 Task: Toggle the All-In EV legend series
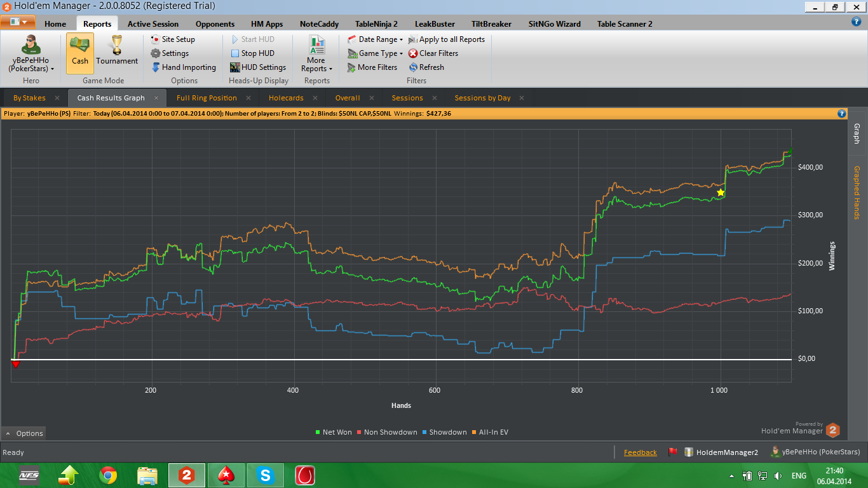(490, 432)
